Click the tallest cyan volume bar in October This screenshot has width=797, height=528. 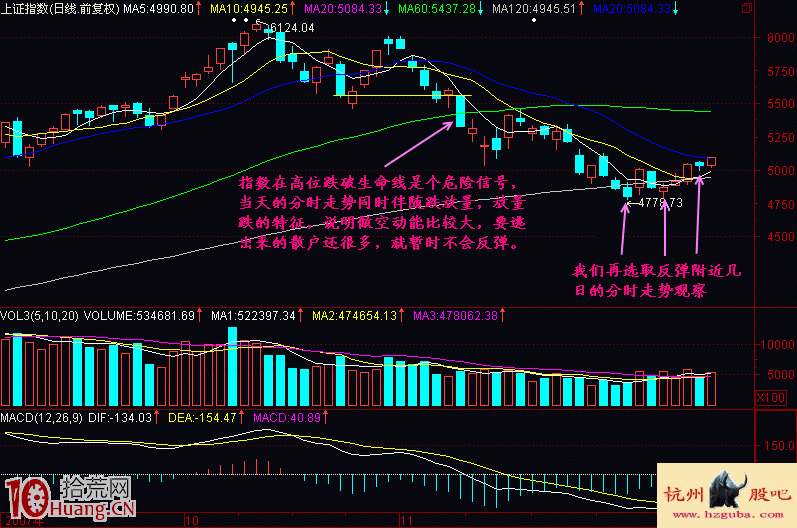(232, 366)
